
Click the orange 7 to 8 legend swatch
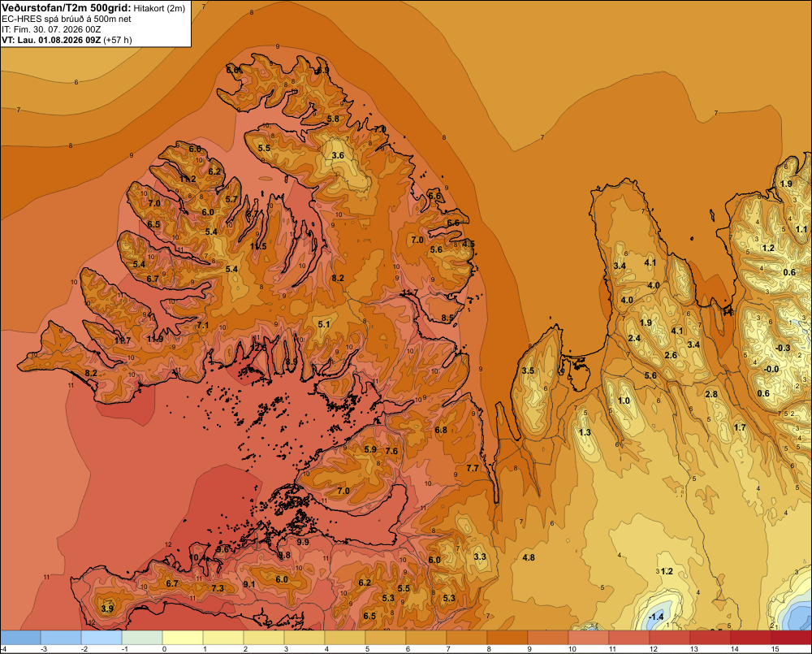(x=467, y=637)
